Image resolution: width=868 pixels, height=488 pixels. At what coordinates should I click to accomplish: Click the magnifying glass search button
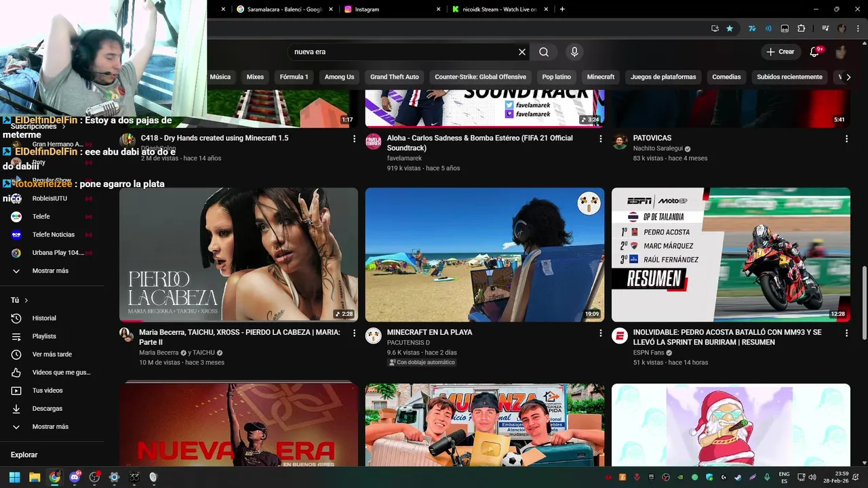click(x=544, y=52)
